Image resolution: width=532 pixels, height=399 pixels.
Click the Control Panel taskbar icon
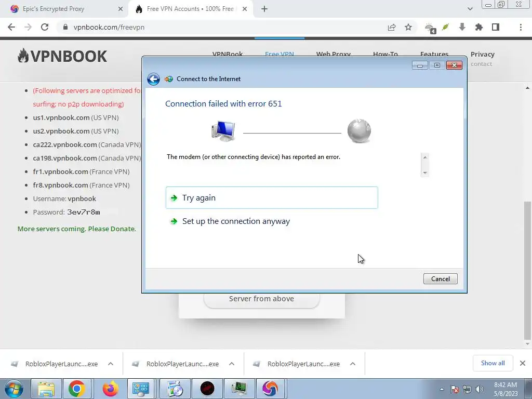coord(141,389)
